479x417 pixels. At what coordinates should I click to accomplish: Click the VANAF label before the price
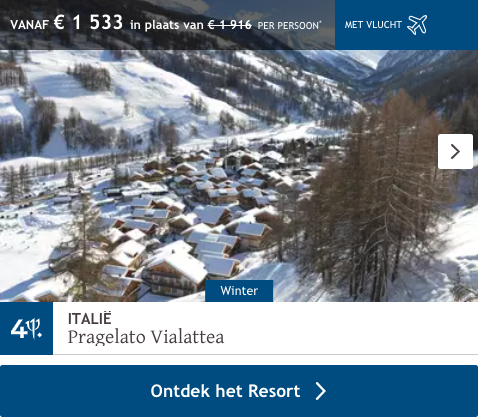point(30,25)
